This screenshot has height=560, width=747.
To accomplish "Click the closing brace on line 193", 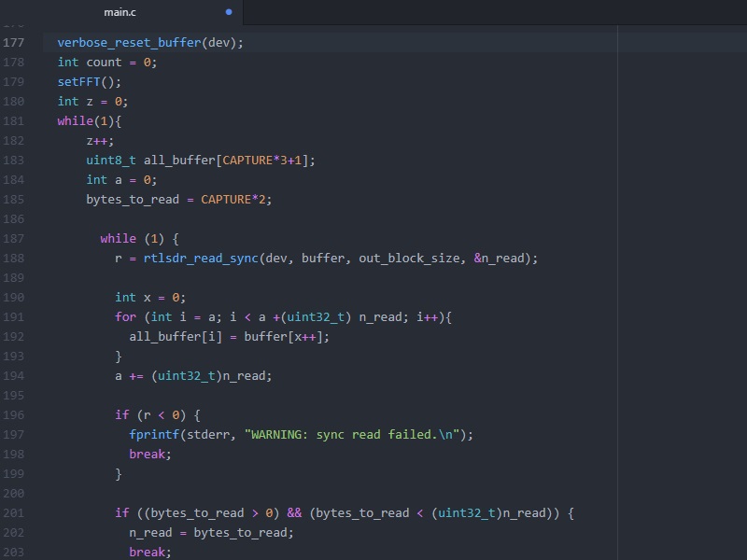I will [119, 357].
